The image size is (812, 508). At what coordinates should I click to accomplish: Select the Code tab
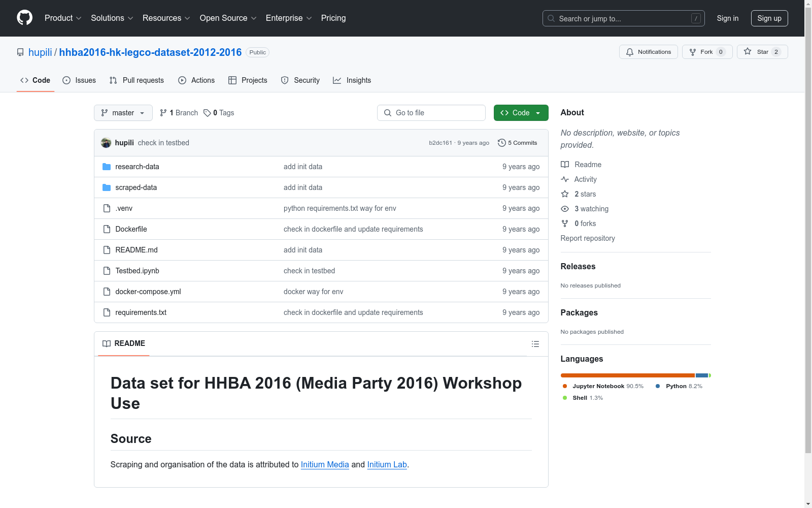[x=36, y=80]
